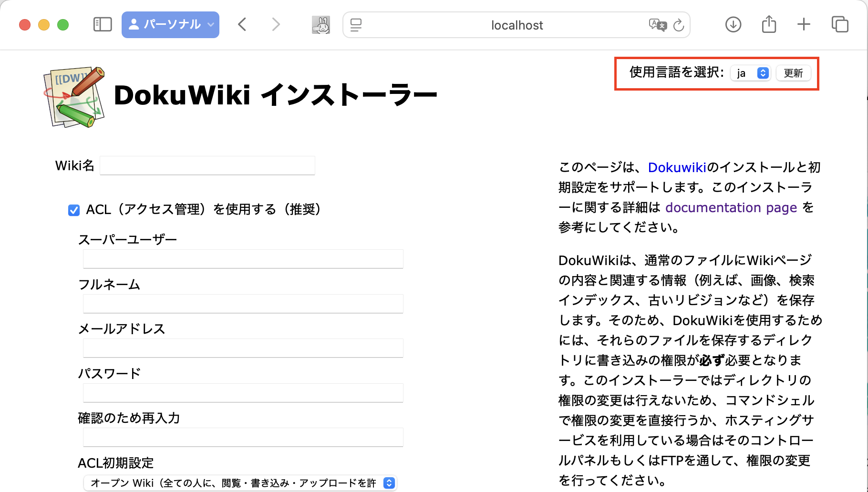Image resolution: width=868 pixels, height=492 pixels.
Task: Share the current page
Action: click(768, 24)
